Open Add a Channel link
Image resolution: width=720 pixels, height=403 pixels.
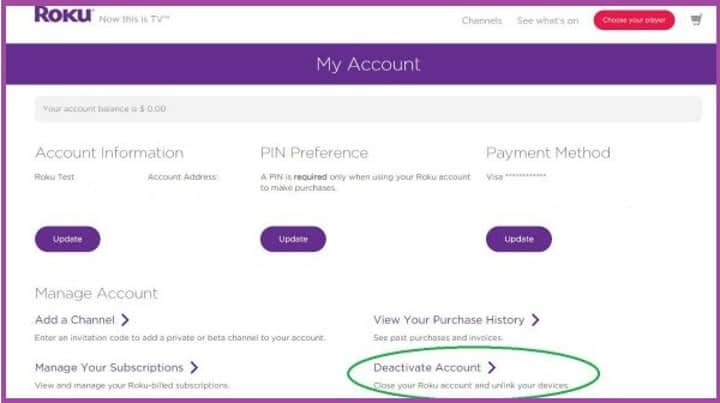75,320
